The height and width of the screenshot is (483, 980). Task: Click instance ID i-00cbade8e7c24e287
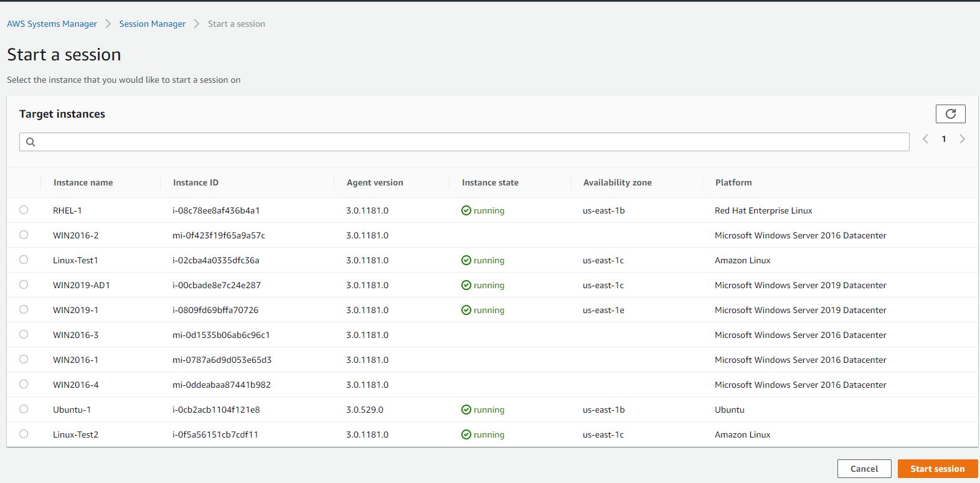coord(217,285)
